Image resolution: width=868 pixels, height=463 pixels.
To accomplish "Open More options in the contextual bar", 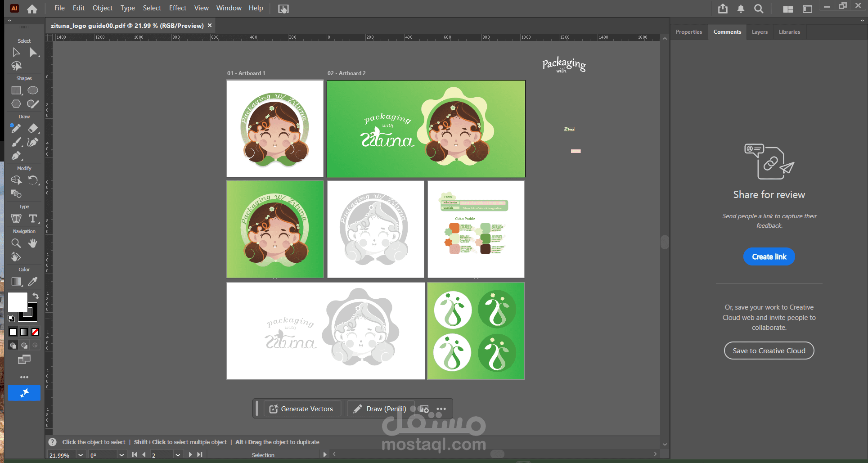I will click(441, 409).
